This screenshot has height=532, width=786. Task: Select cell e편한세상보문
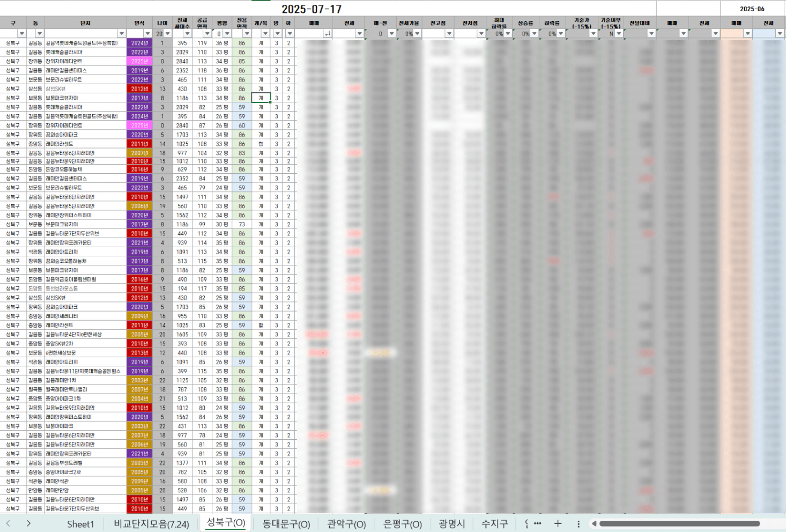pos(85,353)
